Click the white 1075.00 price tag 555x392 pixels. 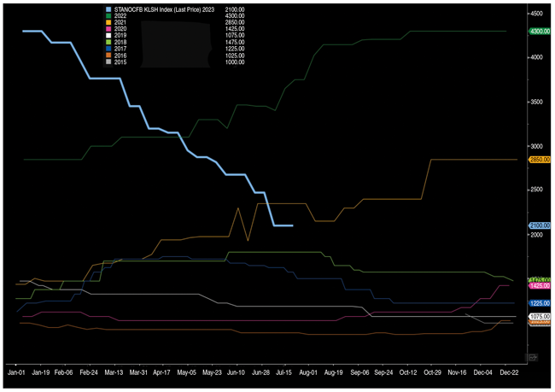[539, 316]
